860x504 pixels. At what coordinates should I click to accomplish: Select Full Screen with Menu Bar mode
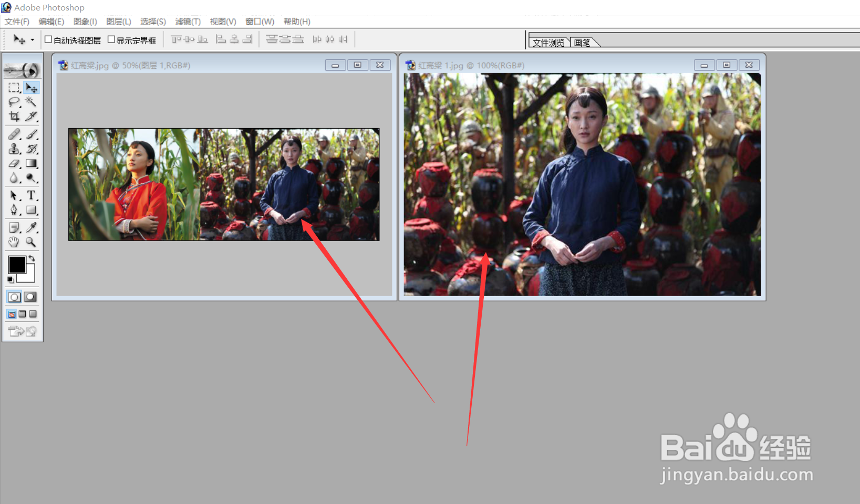[x=22, y=314]
